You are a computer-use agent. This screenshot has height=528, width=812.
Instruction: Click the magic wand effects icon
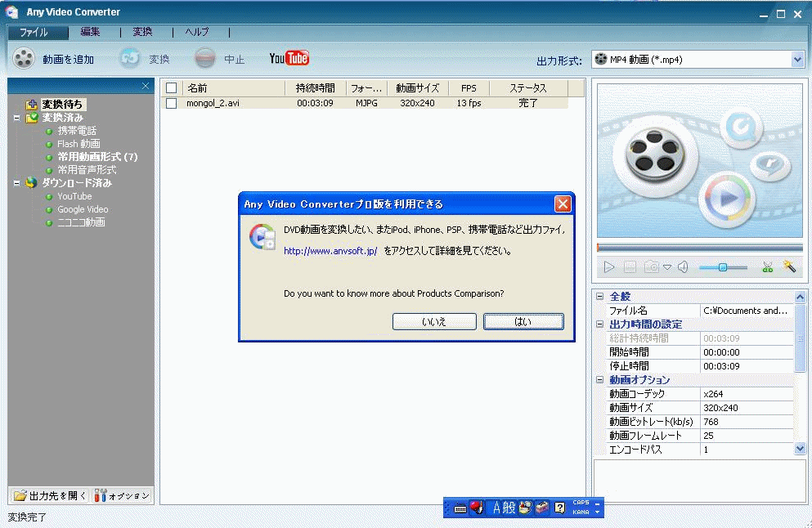point(789,266)
